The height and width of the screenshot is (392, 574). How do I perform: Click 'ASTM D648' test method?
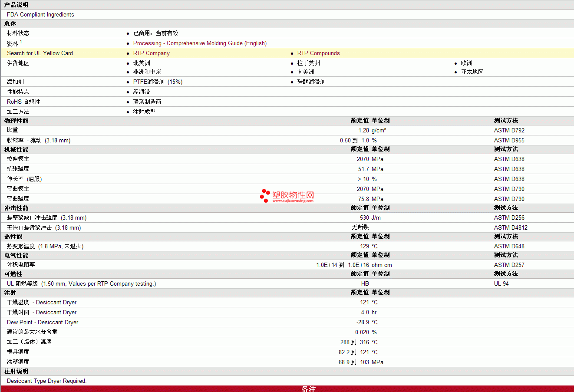(509, 246)
